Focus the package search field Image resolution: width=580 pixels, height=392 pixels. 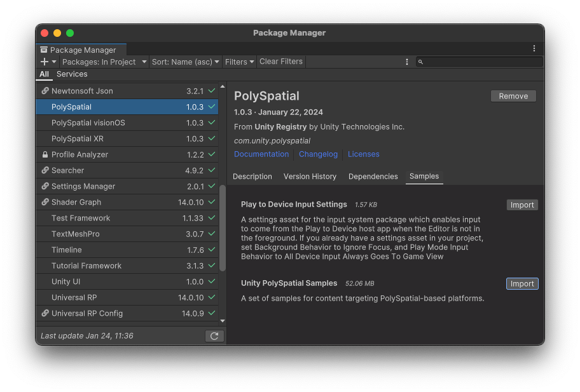pos(479,62)
